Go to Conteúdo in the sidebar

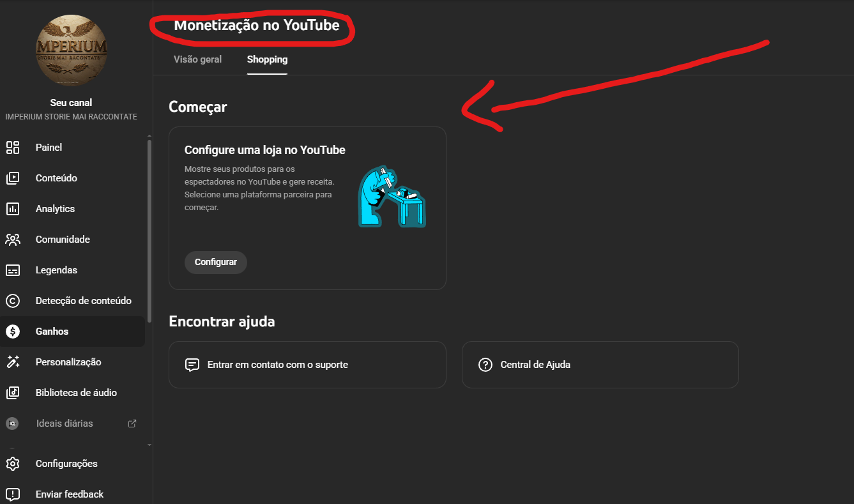click(73, 178)
